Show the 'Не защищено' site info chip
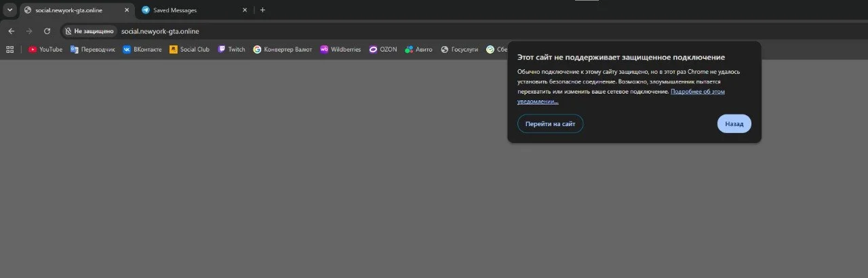Screen dimensions: 868x278 pos(89,31)
